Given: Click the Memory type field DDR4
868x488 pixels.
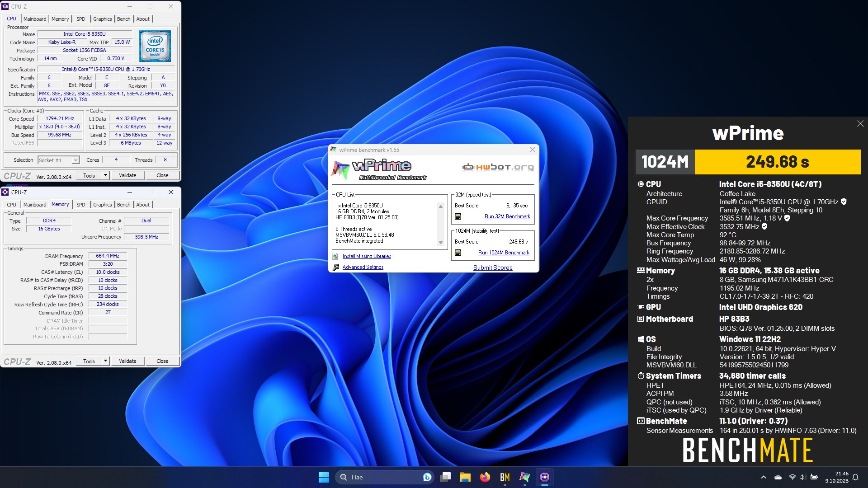Looking at the screenshot, I should (49, 221).
